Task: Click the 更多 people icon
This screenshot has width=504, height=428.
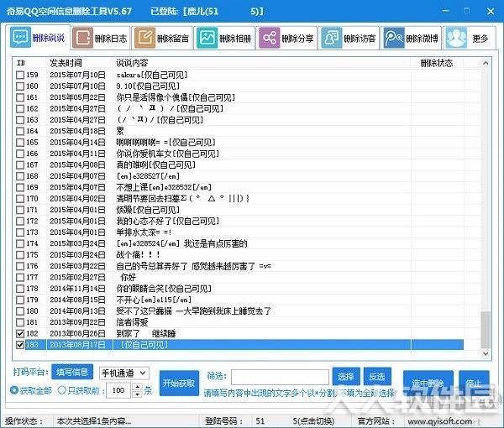Action: click(x=456, y=38)
